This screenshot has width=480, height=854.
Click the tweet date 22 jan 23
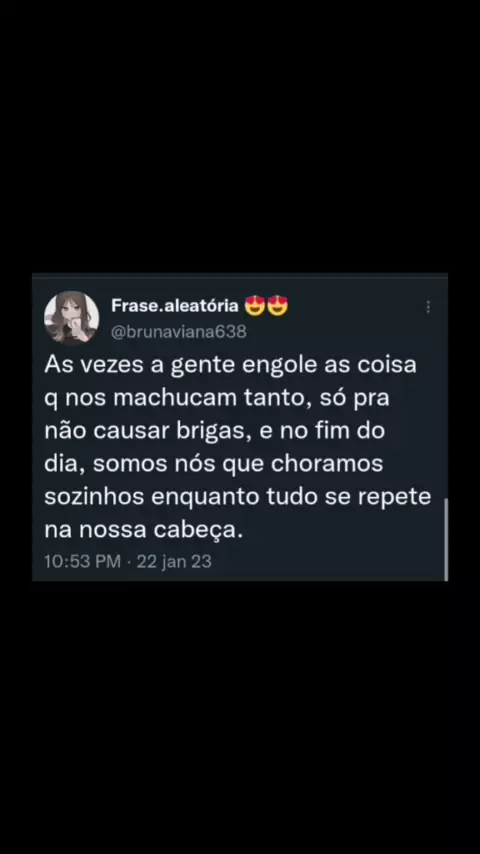pos(174,562)
